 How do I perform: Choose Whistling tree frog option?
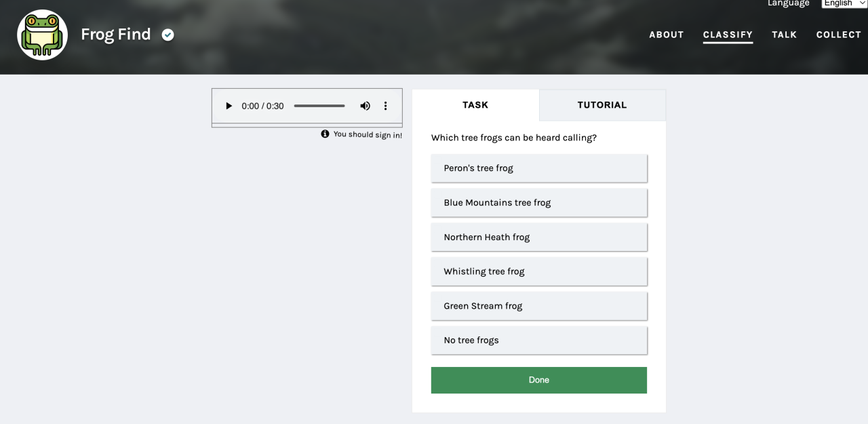(538, 271)
